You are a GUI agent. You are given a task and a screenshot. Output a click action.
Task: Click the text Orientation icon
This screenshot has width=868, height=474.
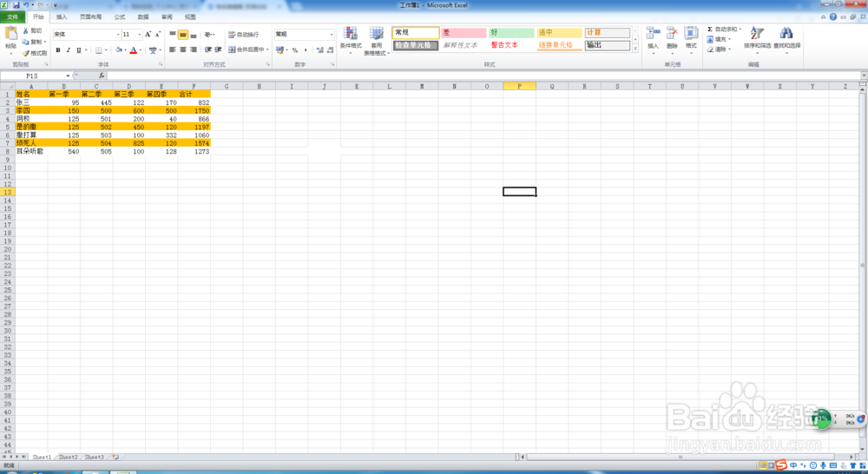(x=208, y=35)
